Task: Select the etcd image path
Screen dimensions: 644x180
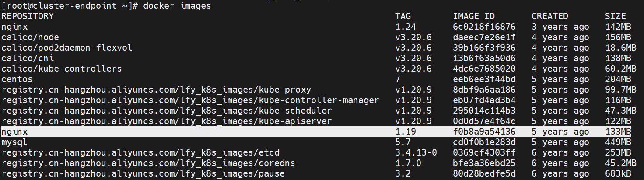Action: tap(140, 152)
